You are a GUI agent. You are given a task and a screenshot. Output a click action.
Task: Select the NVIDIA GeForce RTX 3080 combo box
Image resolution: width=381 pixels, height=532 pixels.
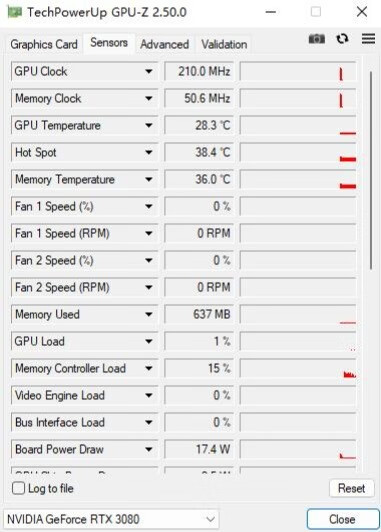[111, 519]
